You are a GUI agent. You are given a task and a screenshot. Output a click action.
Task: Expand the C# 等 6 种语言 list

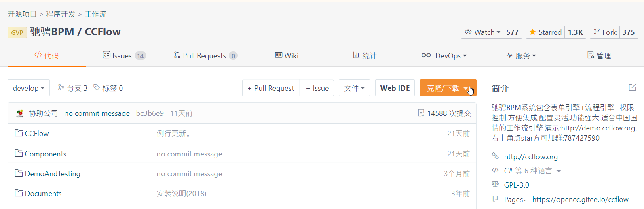pos(559,171)
